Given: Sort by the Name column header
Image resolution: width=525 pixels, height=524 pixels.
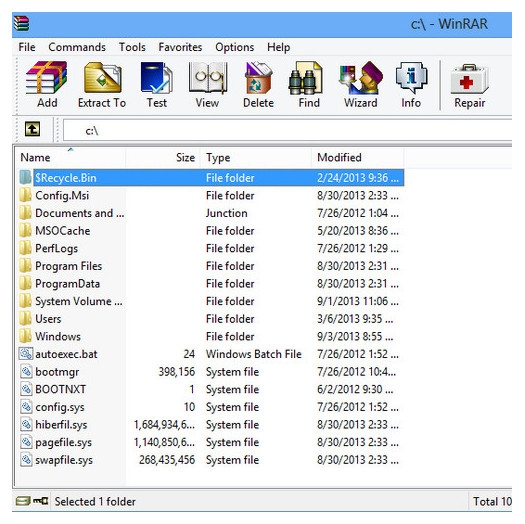Looking at the screenshot, I should [x=71, y=157].
